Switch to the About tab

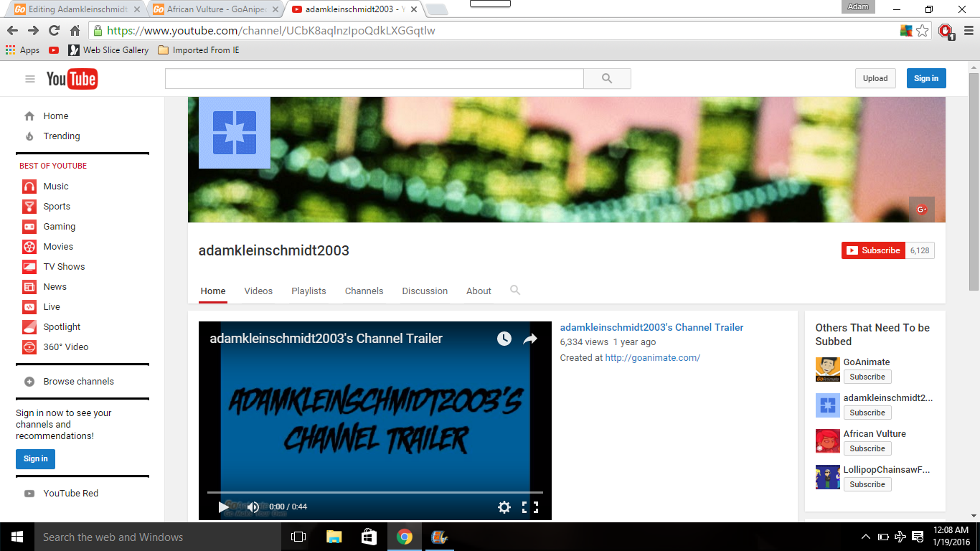point(479,291)
